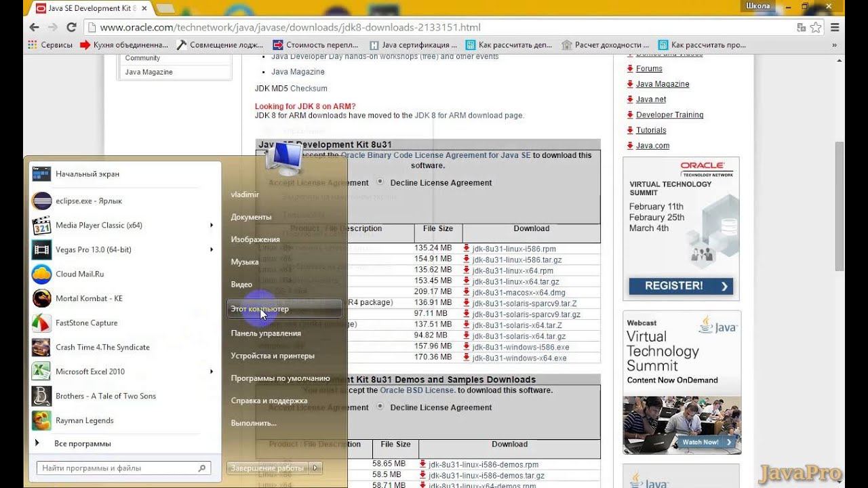Click vladimir user folder entry
The image size is (868, 488).
(245, 195)
